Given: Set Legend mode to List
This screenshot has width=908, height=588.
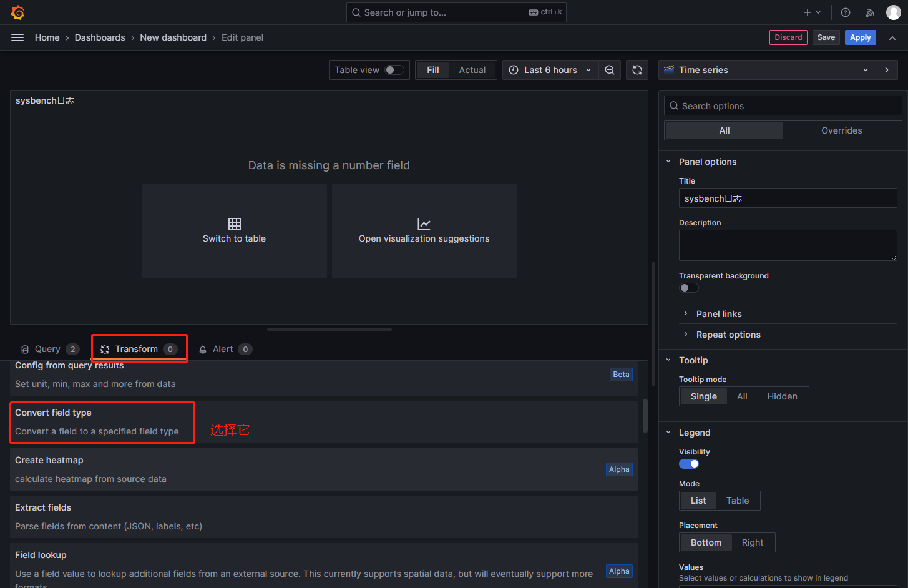Looking at the screenshot, I should pos(698,501).
